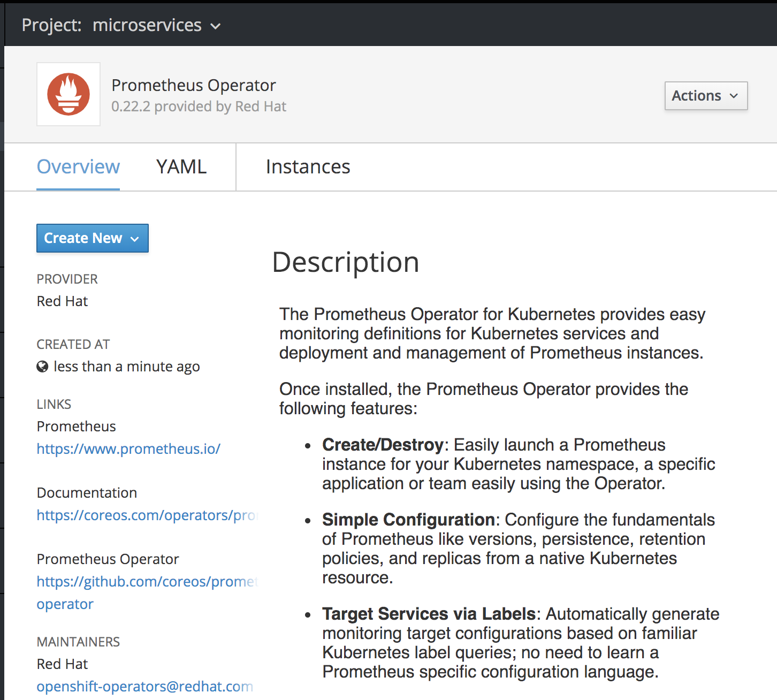Expand the Actions dropdown menu
This screenshot has width=777, height=700.
[x=705, y=96]
